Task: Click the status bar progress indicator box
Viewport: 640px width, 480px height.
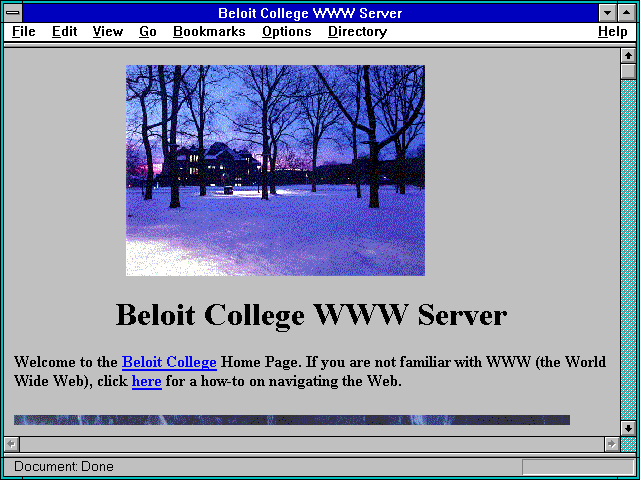Action: pos(578,467)
